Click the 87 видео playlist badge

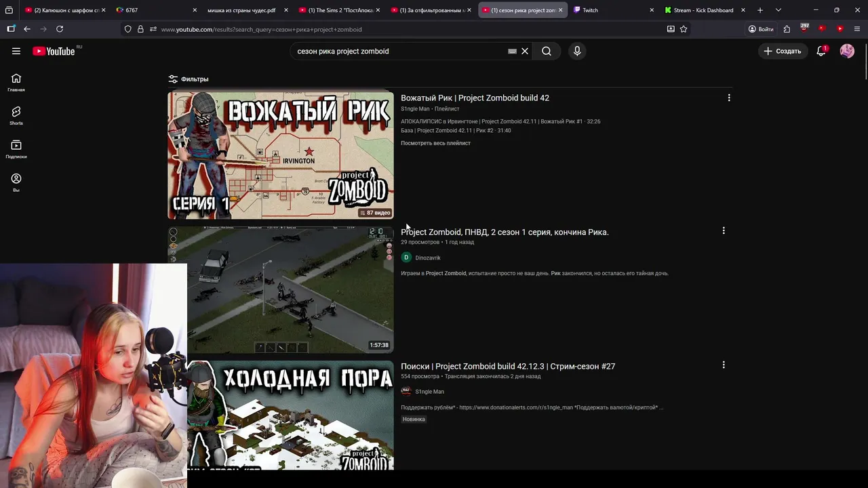376,213
